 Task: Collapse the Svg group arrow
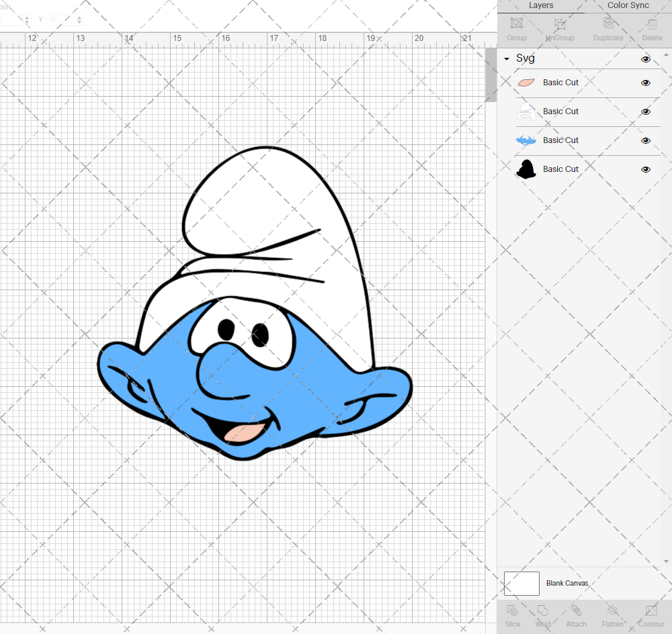coord(507,58)
